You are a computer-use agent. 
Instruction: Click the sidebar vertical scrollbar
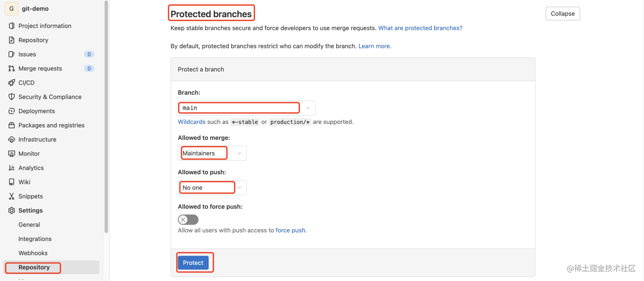(x=106, y=116)
